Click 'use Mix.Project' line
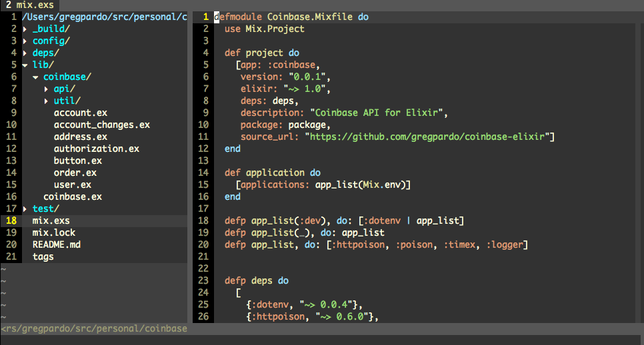The width and height of the screenshot is (644, 345). point(265,29)
